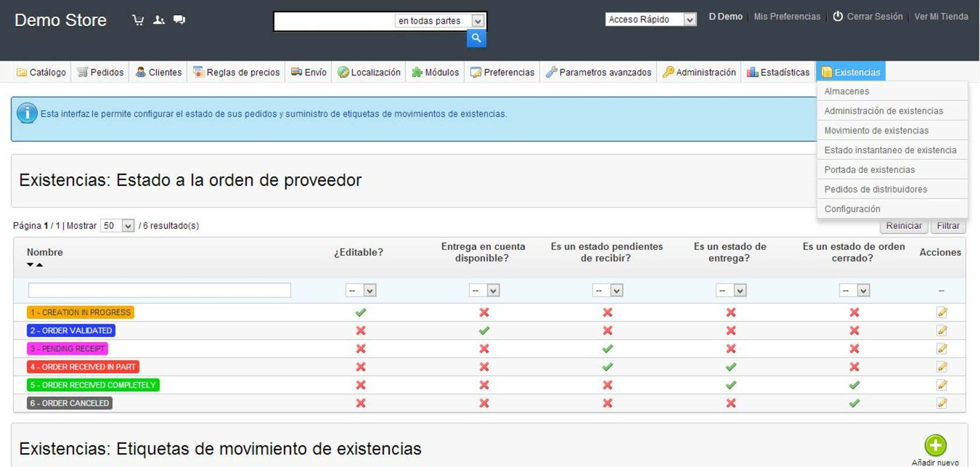Open the Mis Preferencias link
The height and width of the screenshot is (467, 980).
tap(787, 16)
